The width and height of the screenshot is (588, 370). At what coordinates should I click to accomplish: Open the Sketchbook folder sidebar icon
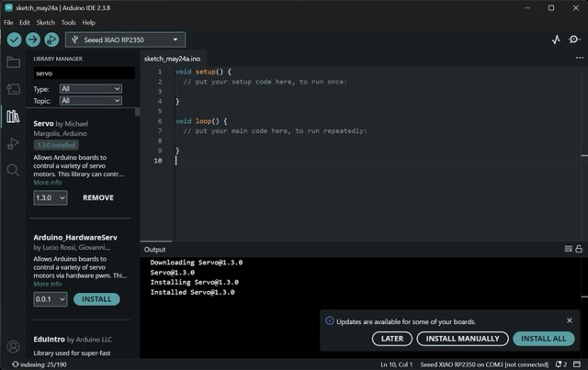13,62
